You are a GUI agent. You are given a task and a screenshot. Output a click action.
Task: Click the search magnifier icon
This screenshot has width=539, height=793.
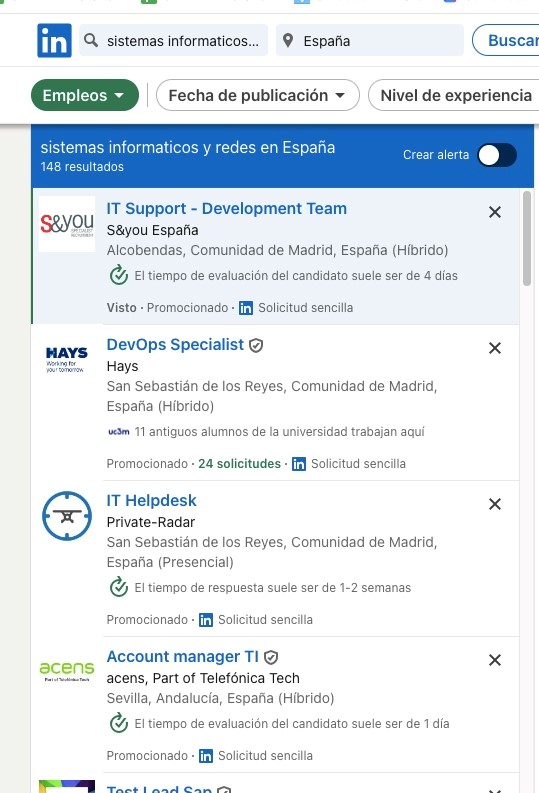pyautogui.click(x=91, y=40)
